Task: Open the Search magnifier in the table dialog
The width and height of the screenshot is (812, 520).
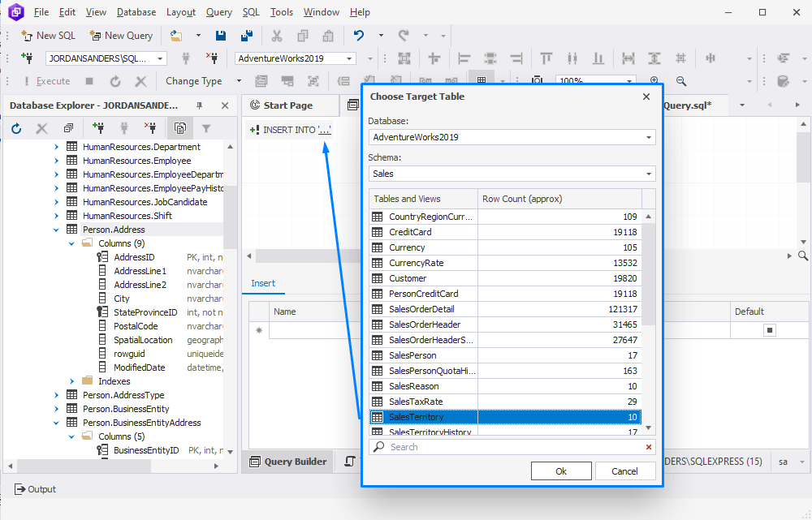Action: pyautogui.click(x=378, y=447)
